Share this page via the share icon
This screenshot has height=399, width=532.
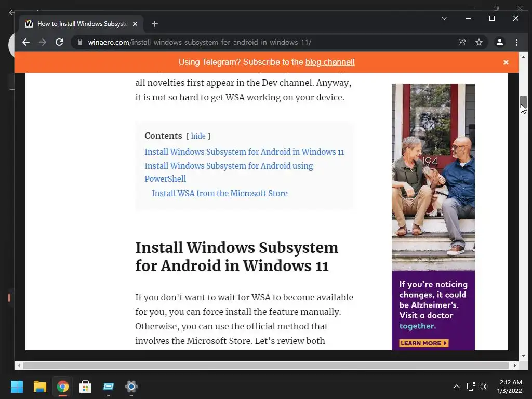[x=462, y=42]
